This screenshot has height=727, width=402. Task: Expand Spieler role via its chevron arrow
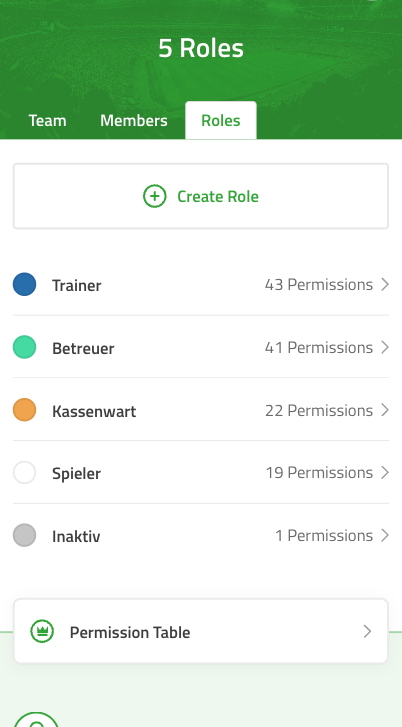click(x=385, y=472)
